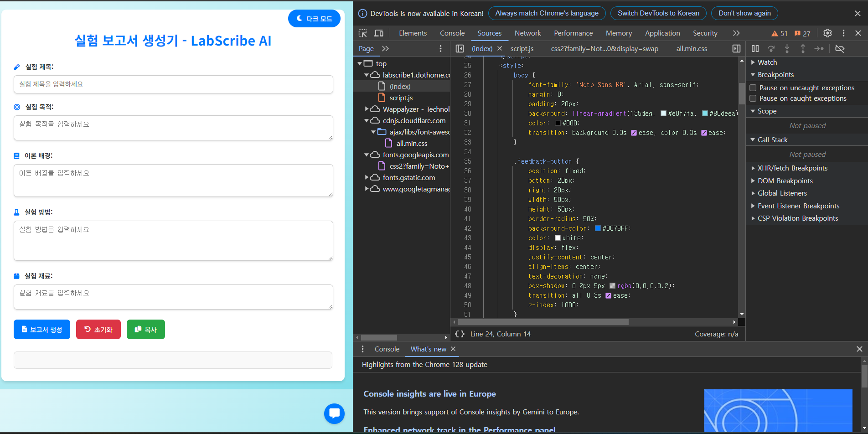Open the Network tab
868x434 pixels.
coord(527,33)
